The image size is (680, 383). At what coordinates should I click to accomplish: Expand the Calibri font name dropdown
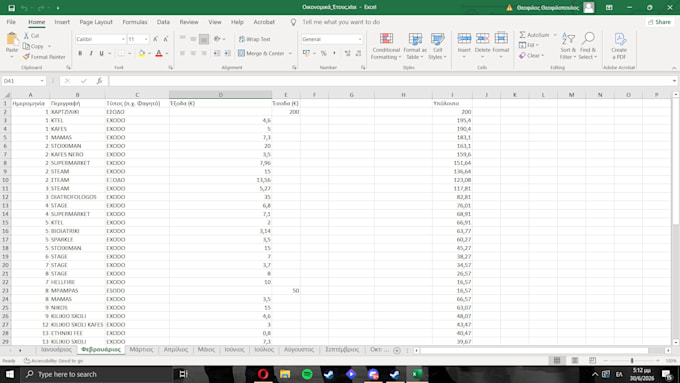(123, 39)
